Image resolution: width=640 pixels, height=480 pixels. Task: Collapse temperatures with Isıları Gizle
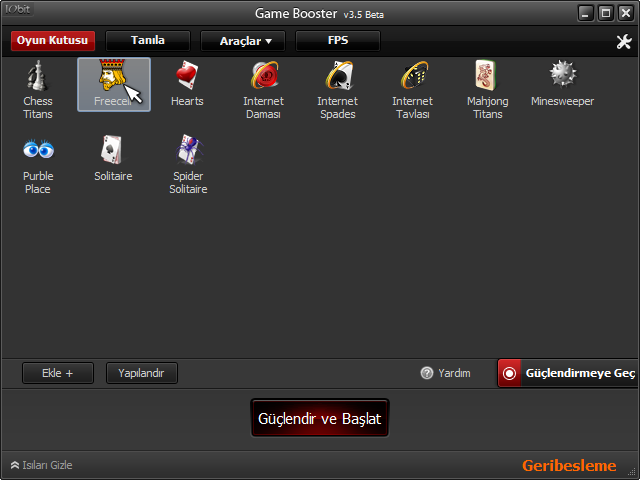pos(42,465)
